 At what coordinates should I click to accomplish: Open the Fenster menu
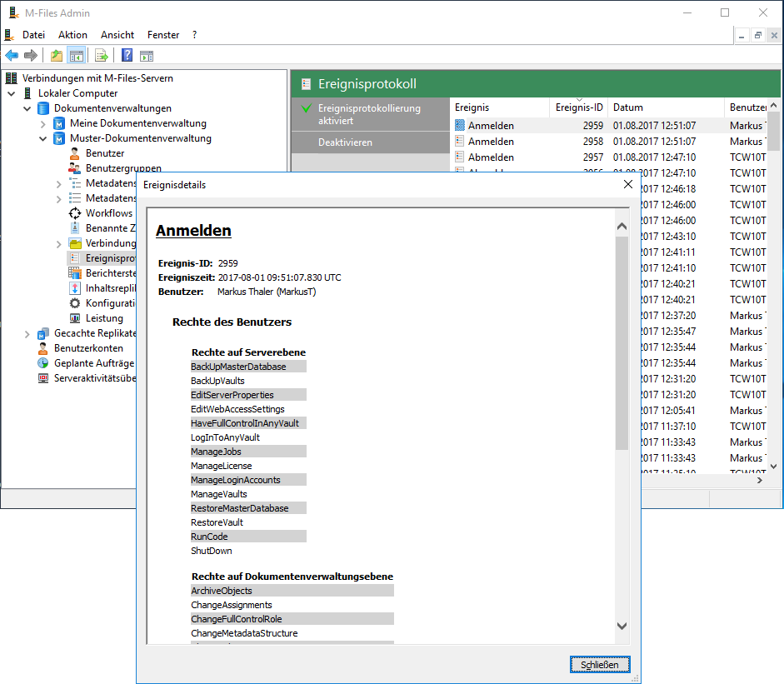tap(163, 34)
